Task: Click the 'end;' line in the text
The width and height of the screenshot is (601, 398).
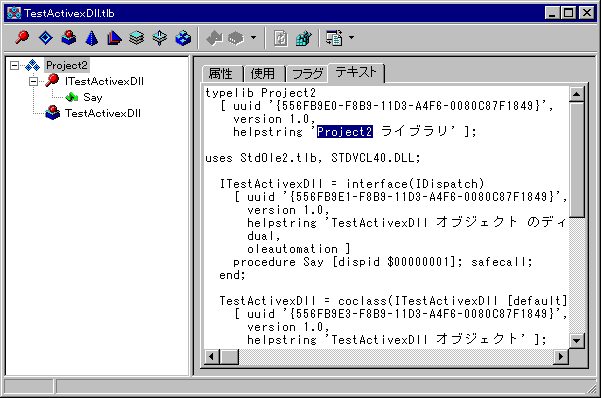Action: coord(232,275)
